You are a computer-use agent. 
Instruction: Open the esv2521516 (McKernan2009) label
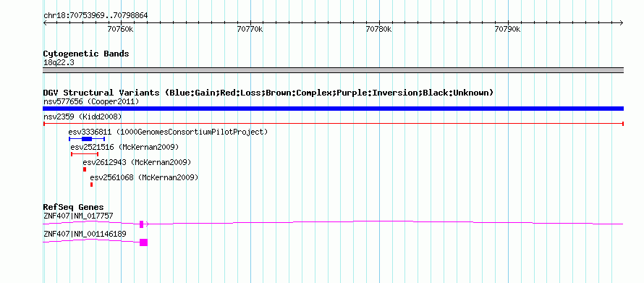(x=125, y=147)
